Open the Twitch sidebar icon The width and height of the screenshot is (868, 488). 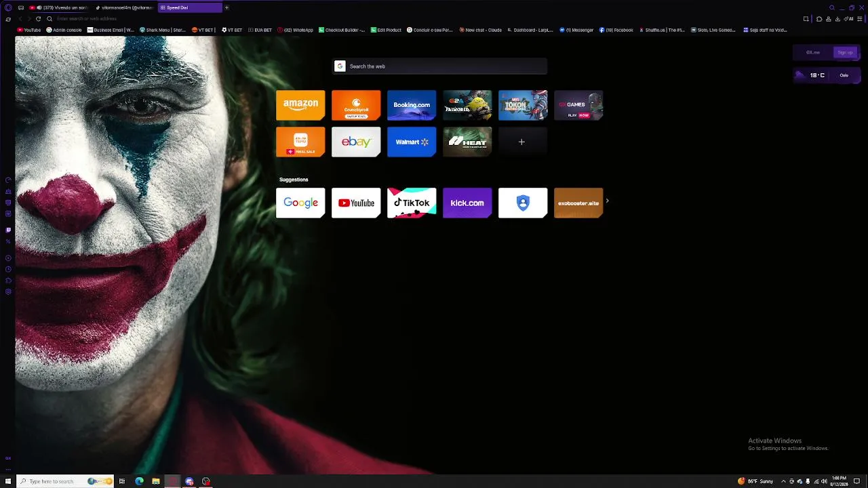[x=8, y=230]
